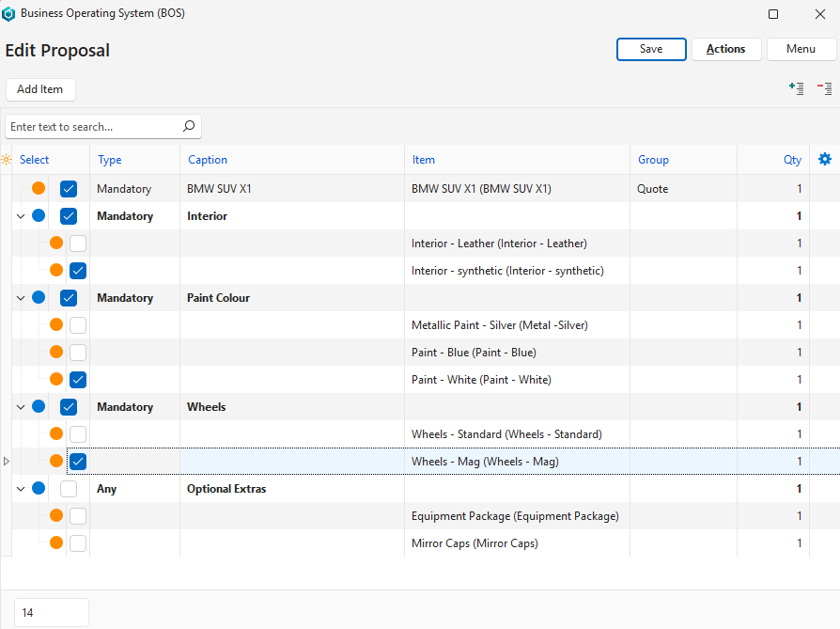Collapse the Paint Colour group

pos(21,298)
